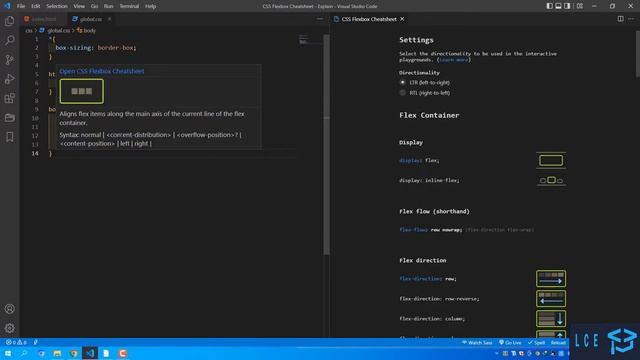The image size is (640, 360).
Task: Click the display: inline-flex; entry
Action: pos(429,180)
